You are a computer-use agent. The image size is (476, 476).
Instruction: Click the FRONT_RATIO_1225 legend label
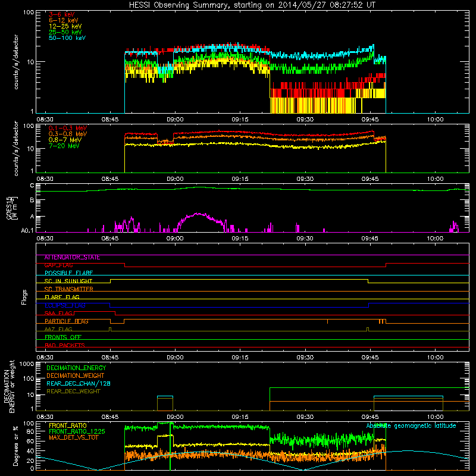pyautogui.click(x=77, y=432)
